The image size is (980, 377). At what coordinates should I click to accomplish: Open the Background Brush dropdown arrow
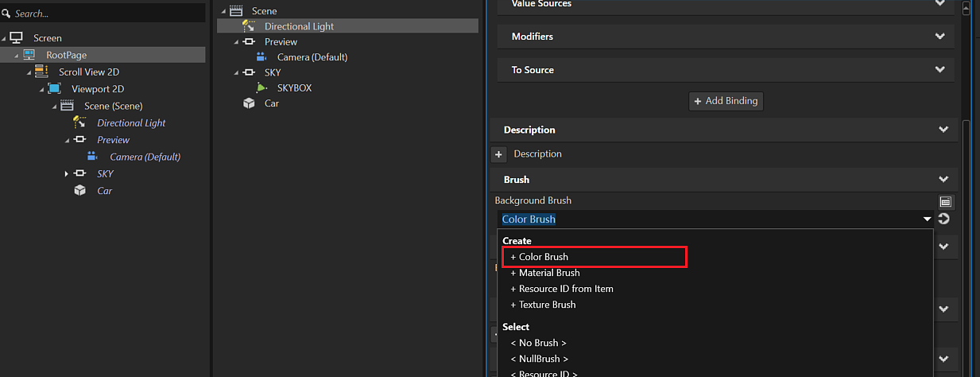pyautogui.click(x=927, y=220)
